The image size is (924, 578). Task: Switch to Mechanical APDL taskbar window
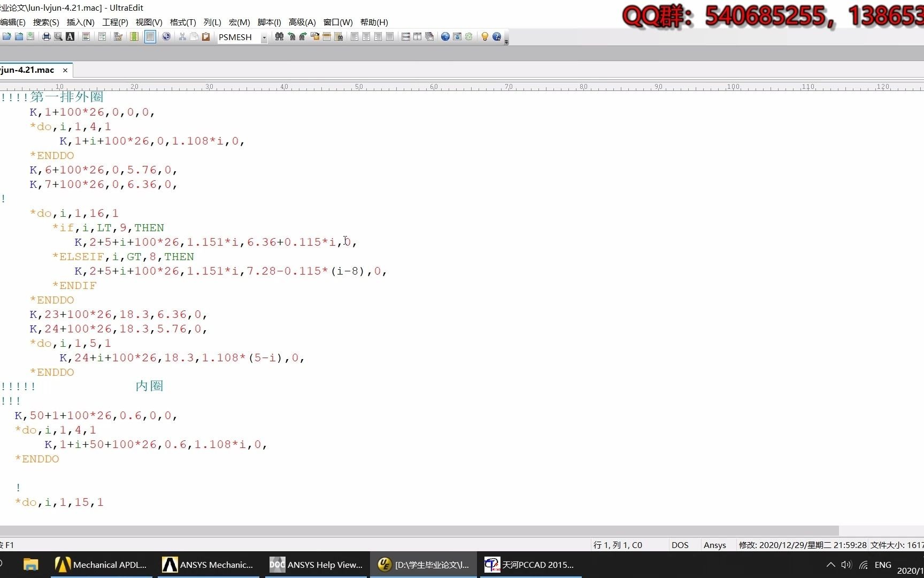click(102, 565)
